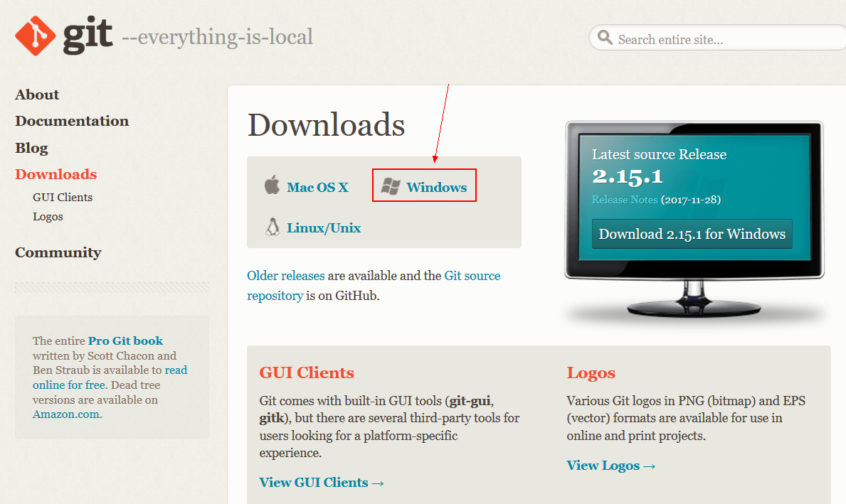The image size is (846, 504).
Task: Click the monitor graphic showing latest release
Action: click(x=694, y=219)
